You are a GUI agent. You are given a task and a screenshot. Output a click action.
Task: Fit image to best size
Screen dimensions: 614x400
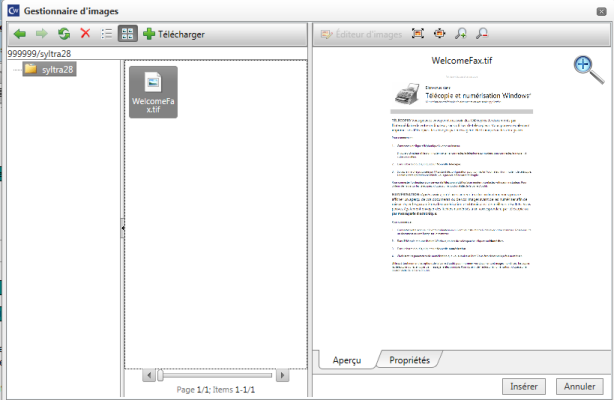(418, 34)
